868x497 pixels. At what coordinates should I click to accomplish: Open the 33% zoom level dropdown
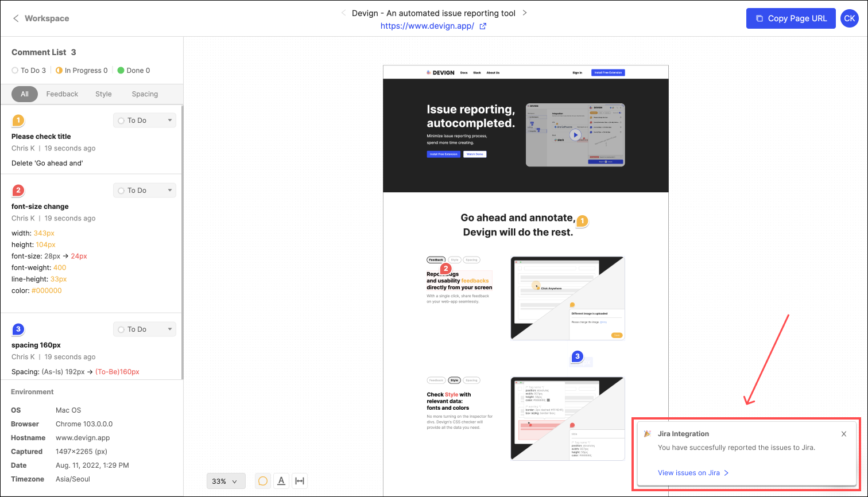point(226,481)
